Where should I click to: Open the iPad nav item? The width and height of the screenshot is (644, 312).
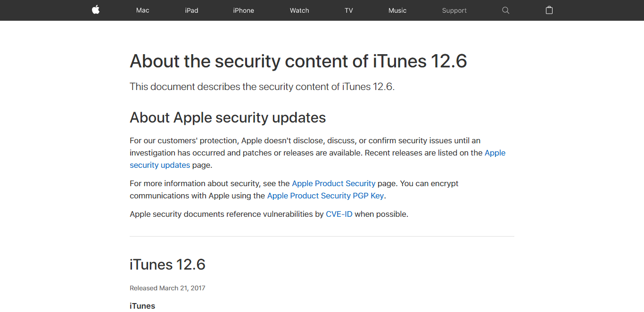coord(191,10)
